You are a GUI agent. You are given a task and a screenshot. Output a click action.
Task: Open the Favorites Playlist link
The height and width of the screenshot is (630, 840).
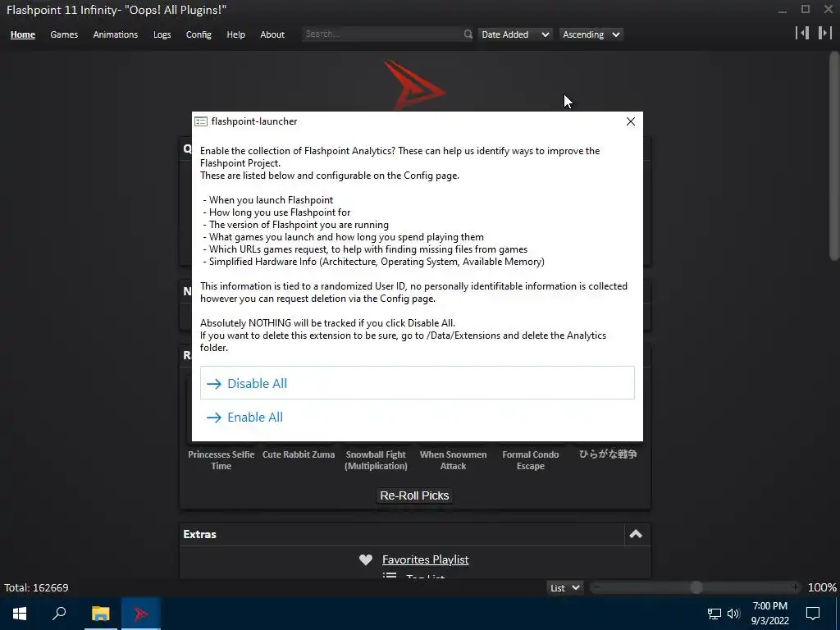click(426, 559)
